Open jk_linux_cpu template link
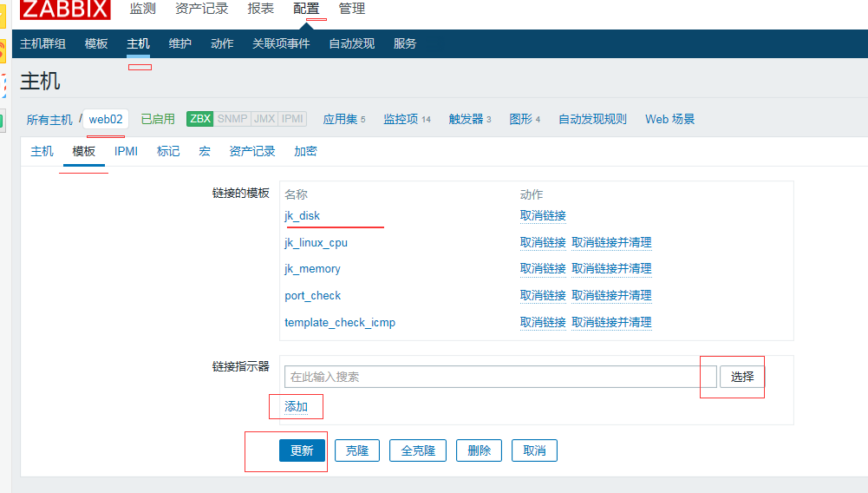The image size is (868, 493). pyautogui.click(x=317, y=243)
